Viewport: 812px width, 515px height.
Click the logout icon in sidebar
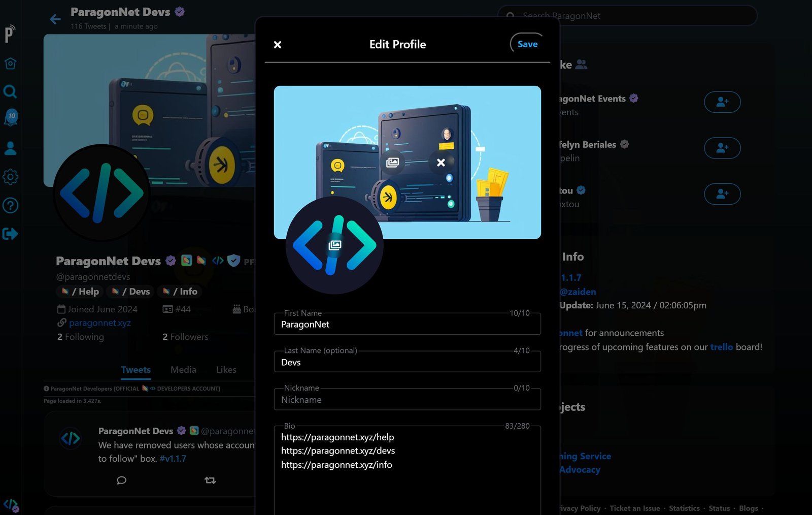click(10, 234)
